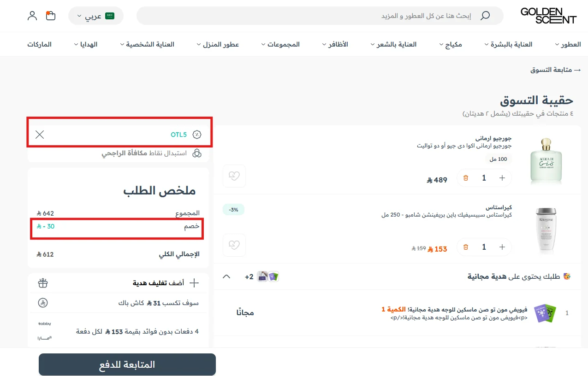The width and height of the screenshot is (588, 376).
Task: Click the متابعة التسوق continue shopping link
Action: (556, 70)
